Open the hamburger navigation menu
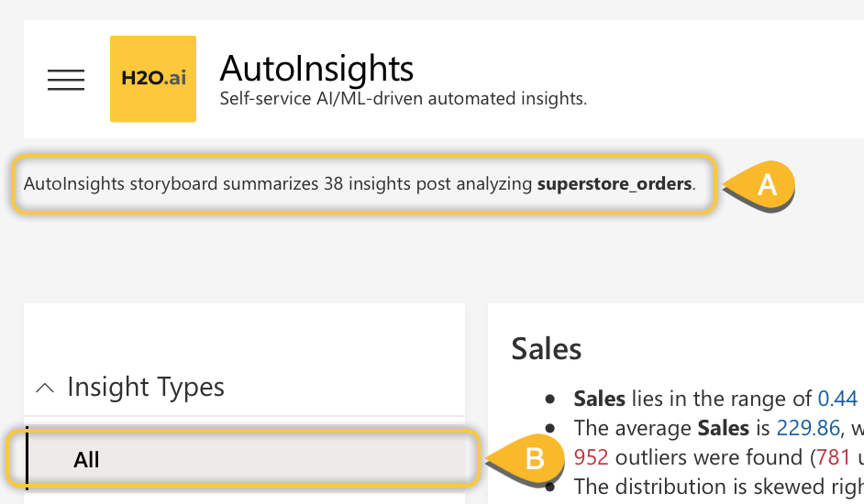Image resolution: width=864 pixels, height=504 pixels. [x=66, y=80]
